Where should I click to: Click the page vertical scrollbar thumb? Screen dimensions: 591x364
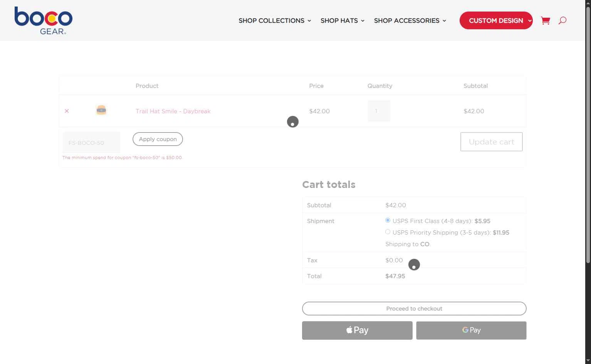[588, 135]
